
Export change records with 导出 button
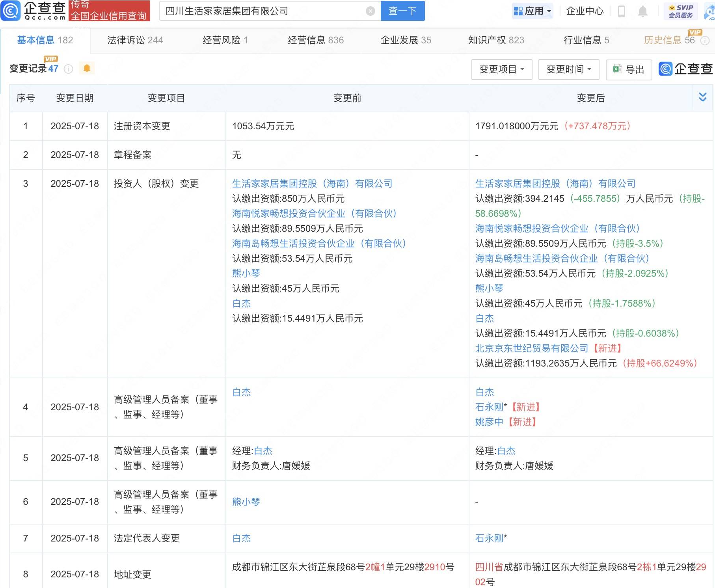629,69
